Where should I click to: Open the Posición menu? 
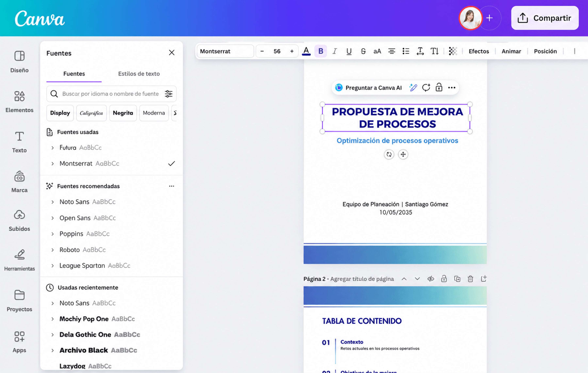pyautogui.click(x=545, y=51)
